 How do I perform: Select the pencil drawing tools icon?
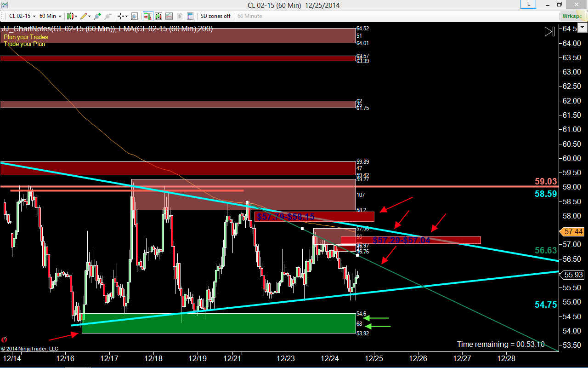click(84, 16)
